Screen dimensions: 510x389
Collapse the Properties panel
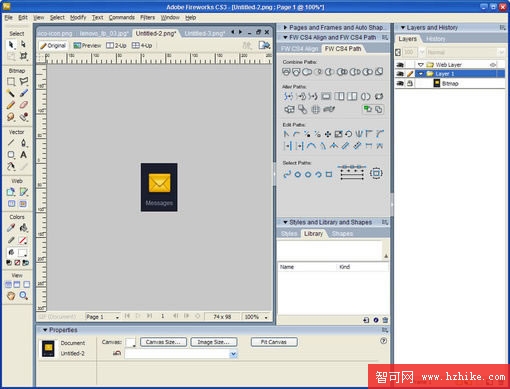(45, 330)
